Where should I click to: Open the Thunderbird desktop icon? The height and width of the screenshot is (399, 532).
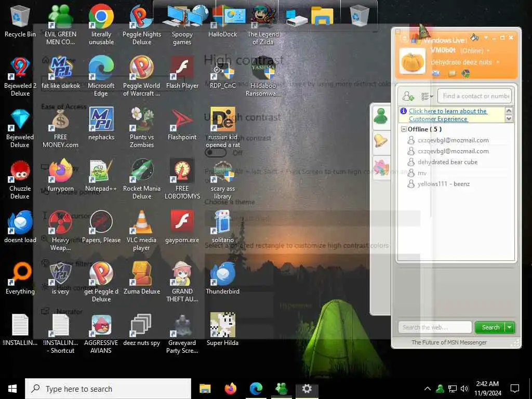coord(222,278)
